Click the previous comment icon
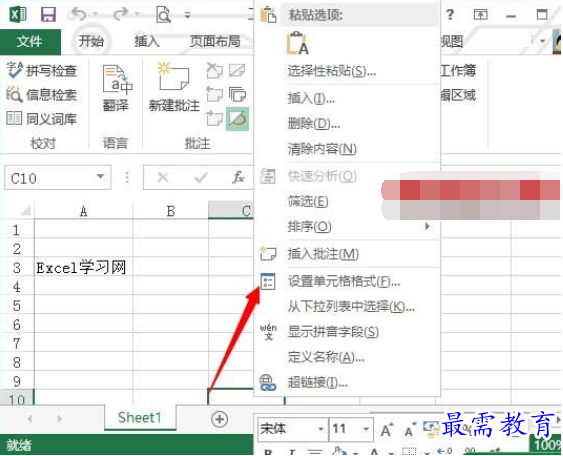The height and width of the screenshot is (456, 563). pos(215,94)
